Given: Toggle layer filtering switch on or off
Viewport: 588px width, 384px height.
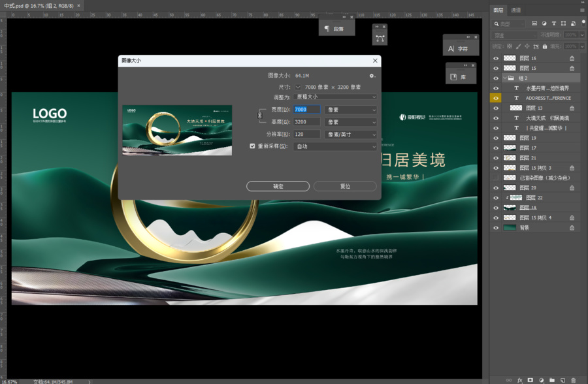Looking at the screenshot, I should pyautogui.click(x=583, y=22).
